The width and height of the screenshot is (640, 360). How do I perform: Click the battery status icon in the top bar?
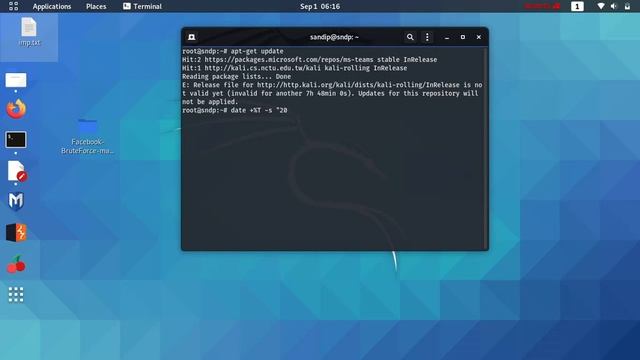627,6
